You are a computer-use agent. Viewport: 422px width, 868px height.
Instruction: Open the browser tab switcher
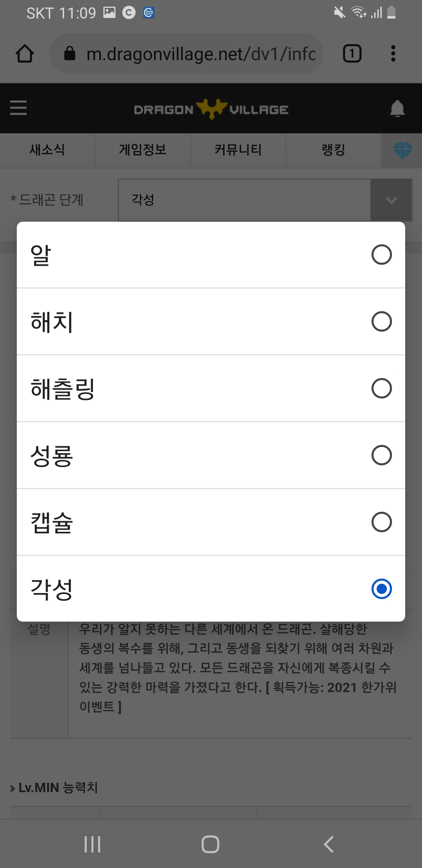tap(352, 54)
